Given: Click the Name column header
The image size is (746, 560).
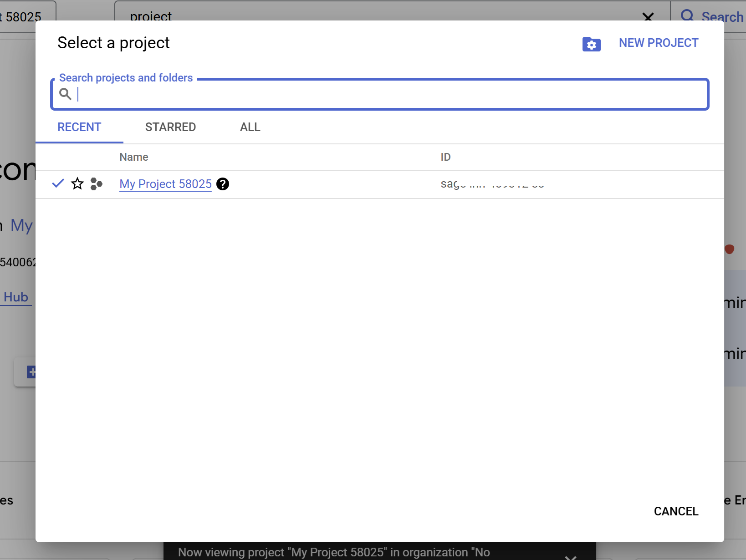Looking at the screenshot, I should (x=133, y=157).
